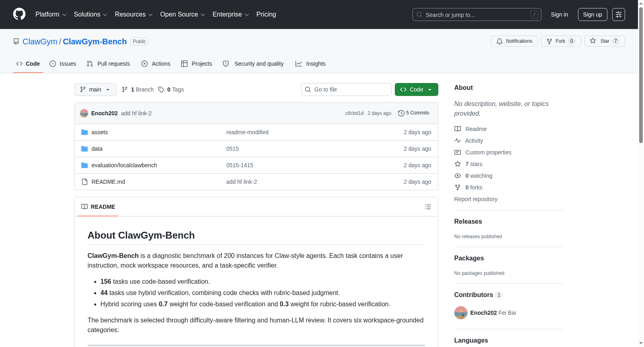Click the assets folder icon

click(85, 132)
